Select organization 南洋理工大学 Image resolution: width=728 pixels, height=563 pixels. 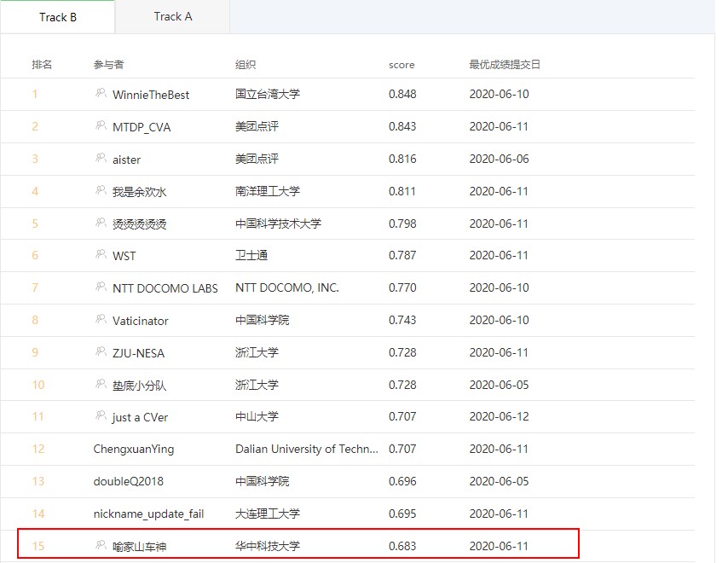tap(268, 191)
